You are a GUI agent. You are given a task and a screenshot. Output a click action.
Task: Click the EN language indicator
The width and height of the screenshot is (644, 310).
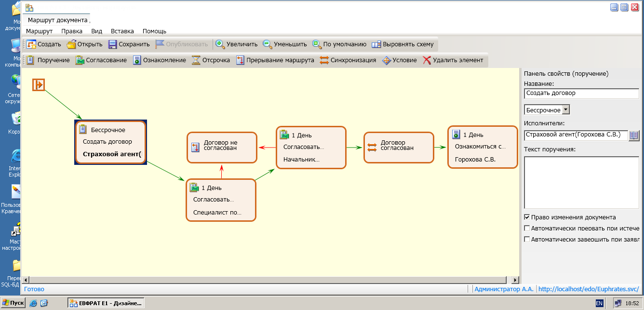[x=599, y=303]
